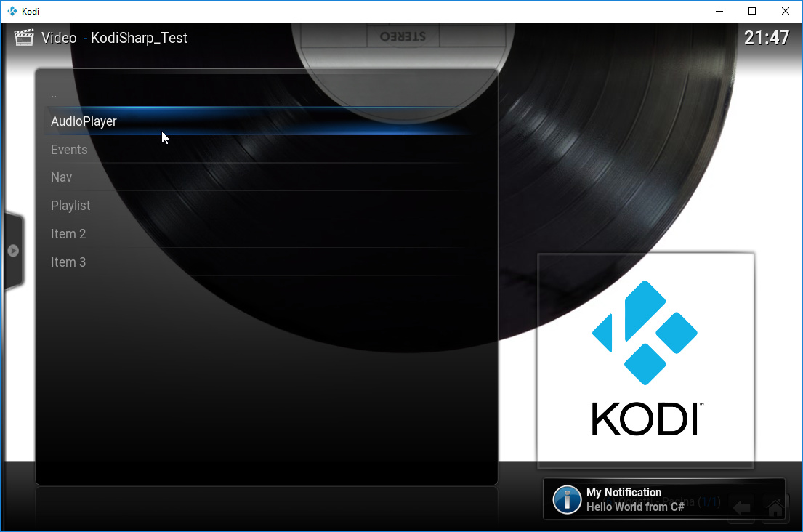The height and width of the screenshot is (532, 803).
Task: Click the 21:47 clock display
Action: [x=766, y=37]
